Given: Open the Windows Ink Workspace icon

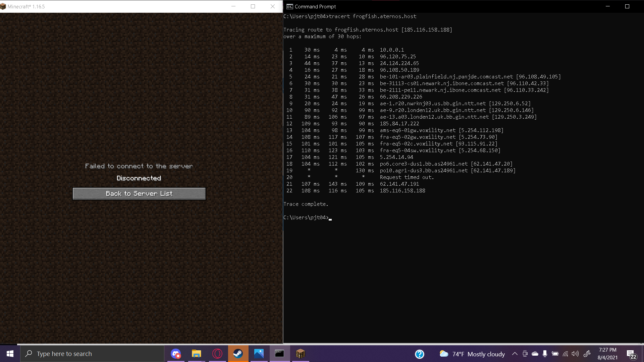Looking at the screenshot, I should point(587,354).
